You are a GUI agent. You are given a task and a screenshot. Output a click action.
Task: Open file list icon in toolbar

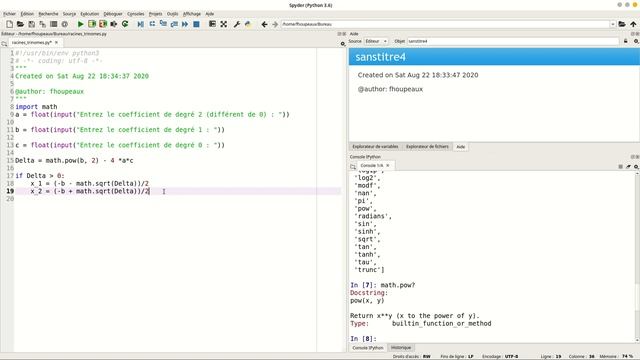coord(53,24)
